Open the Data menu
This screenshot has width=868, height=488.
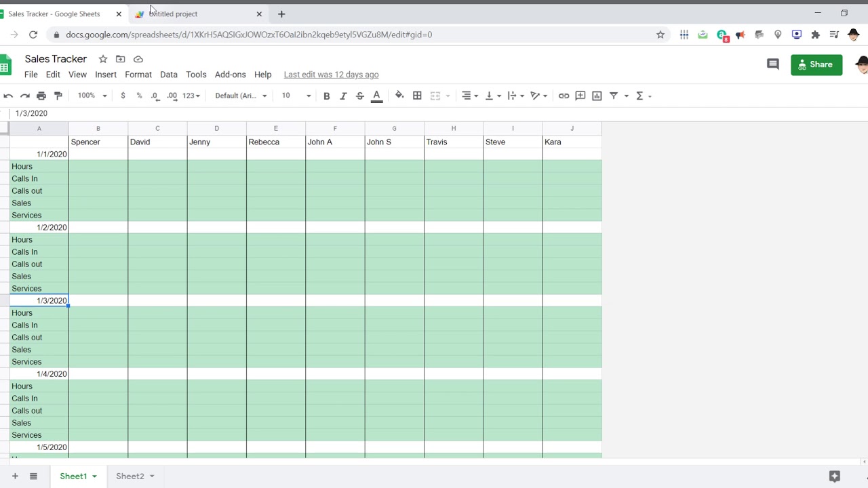click(169, 75)
